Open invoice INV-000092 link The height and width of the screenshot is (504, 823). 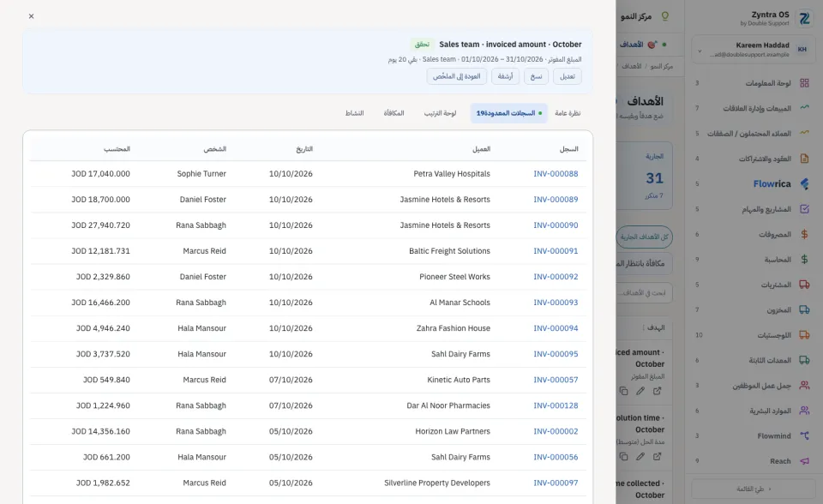(x=556, y=277)
